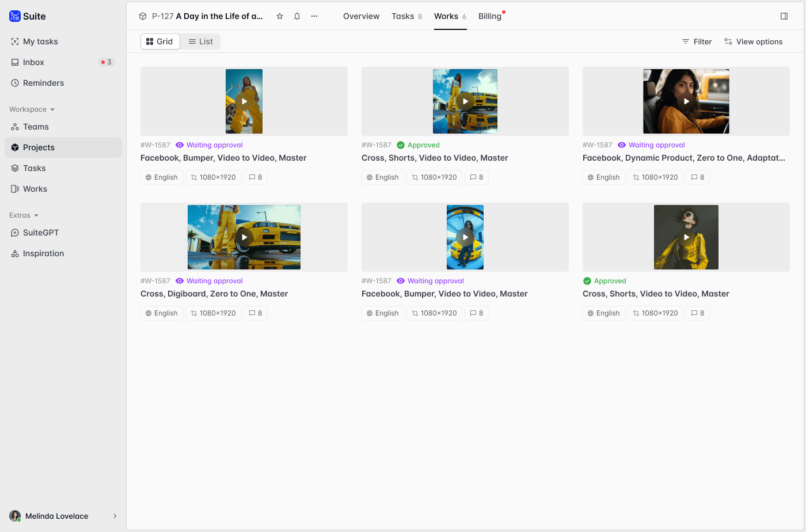Switch to List view
806x532 pixels.
point(201,41)
